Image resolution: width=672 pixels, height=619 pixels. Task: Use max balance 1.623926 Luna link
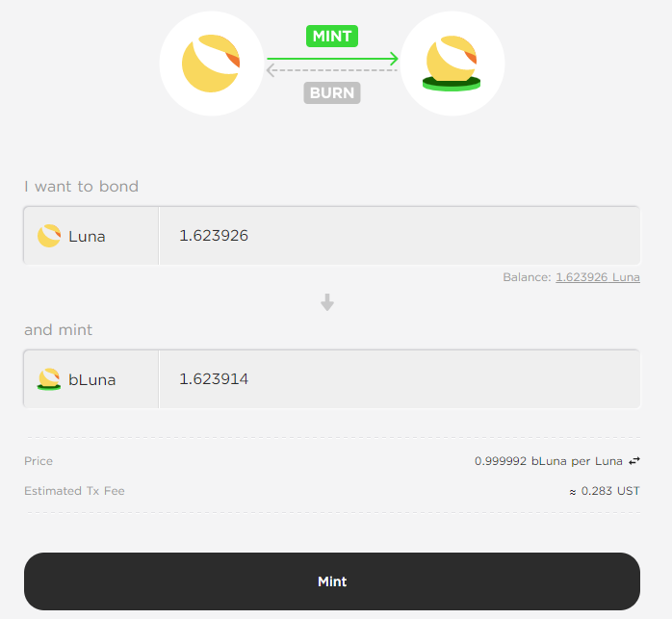598,277
